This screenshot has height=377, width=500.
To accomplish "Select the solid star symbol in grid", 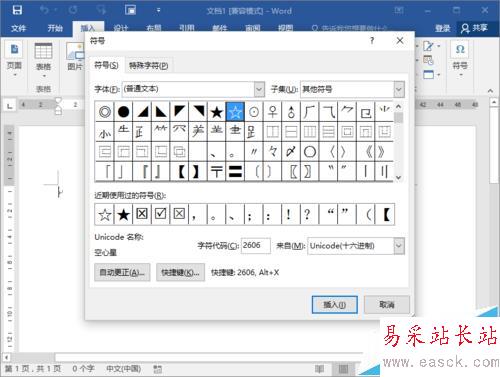I will tap(217, 112).
